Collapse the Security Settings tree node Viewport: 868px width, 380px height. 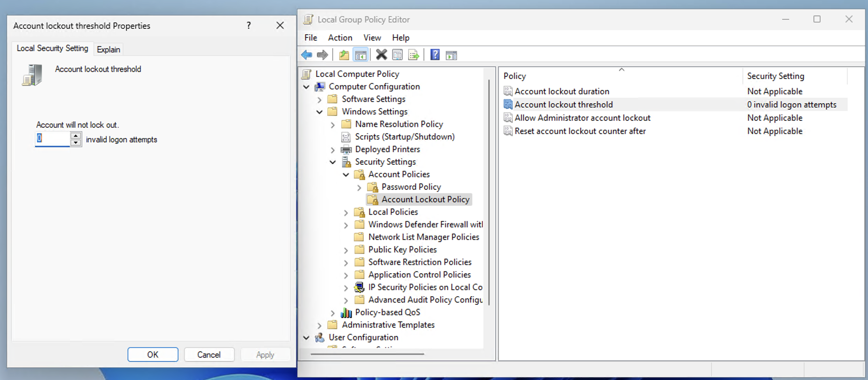(333, 162)
